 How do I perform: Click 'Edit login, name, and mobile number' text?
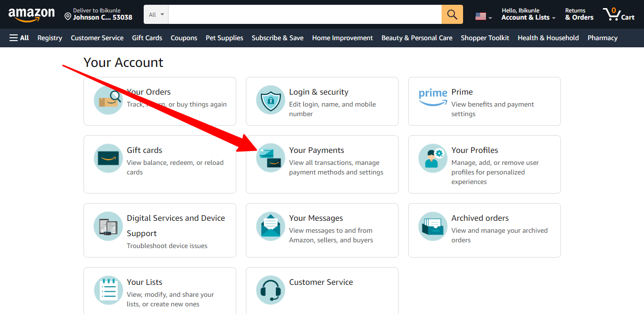coord(332,109)
